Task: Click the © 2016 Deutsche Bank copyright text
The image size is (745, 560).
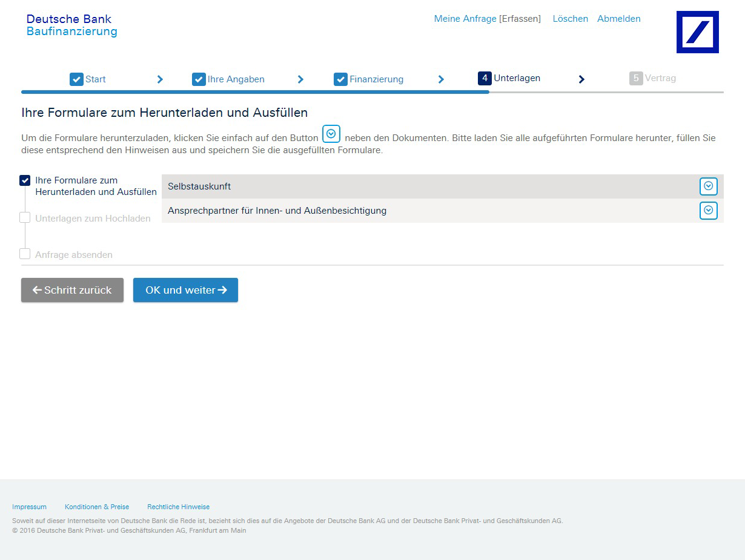Action: (129, 530)
